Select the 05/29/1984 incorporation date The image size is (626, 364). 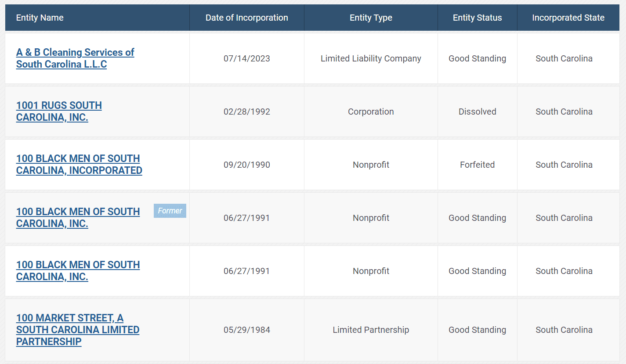pyautogui.click(x=246, y=330)
